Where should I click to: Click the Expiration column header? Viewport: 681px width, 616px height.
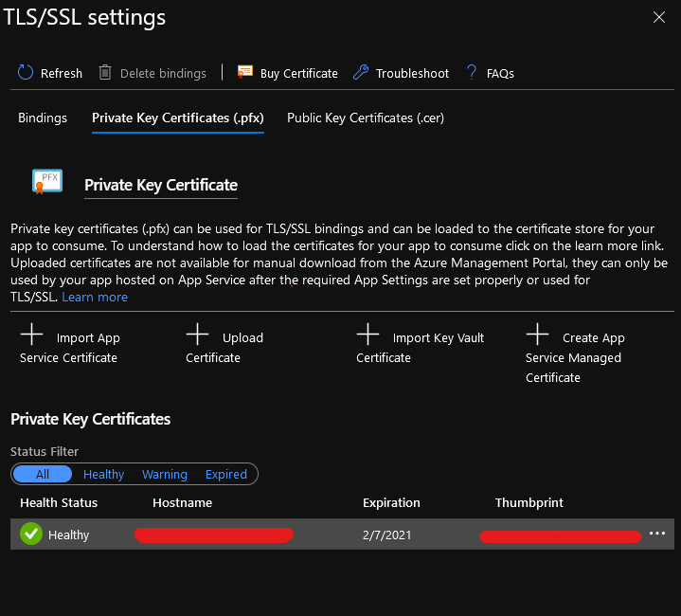tap(391, 502)
